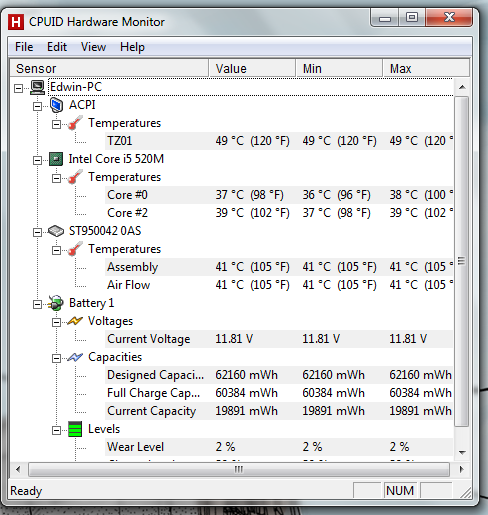
Task: Collapse the ACPI tree node
Action: click(x=37, y=106)
